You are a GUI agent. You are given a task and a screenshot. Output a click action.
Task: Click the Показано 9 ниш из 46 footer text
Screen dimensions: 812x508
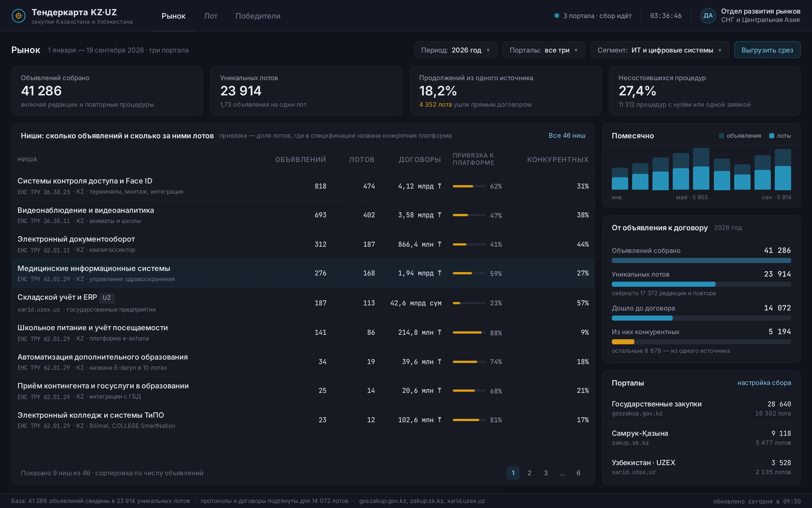pyautogui.click(x=112, y=473)
